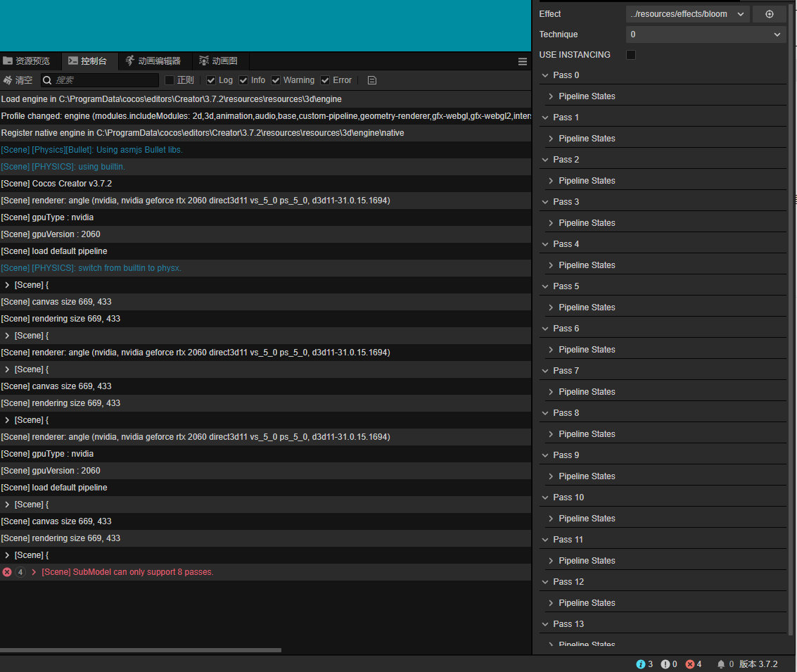Screen dimensions: 797x672
Task: Collapse the Pass 11 section
Action: coord(545,540)
